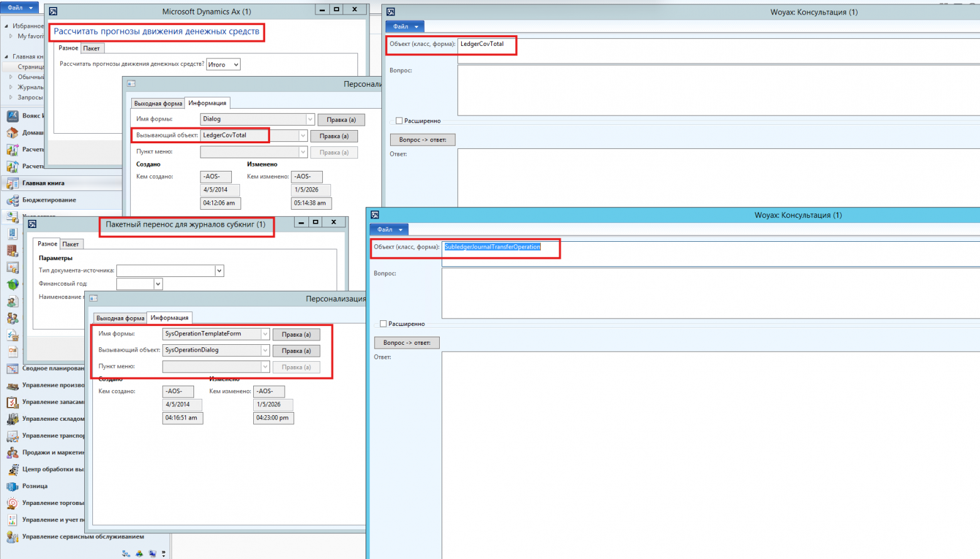Click the 05:14:38 am modified time field

click(311, 204)
